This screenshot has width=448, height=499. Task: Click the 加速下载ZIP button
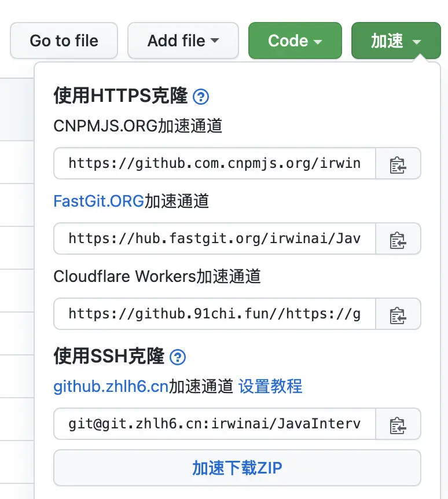[x=237, y=468]
